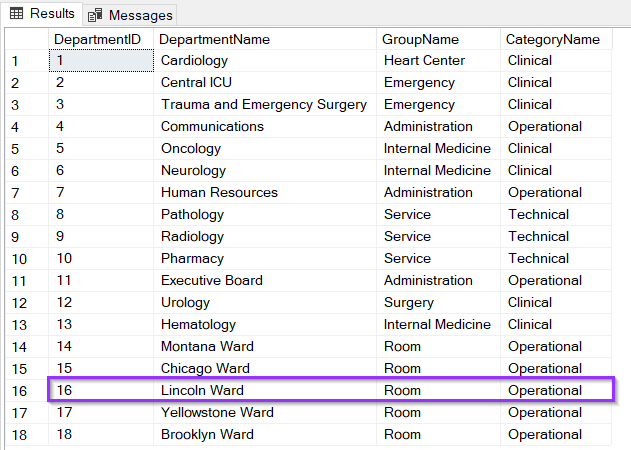Select the Brooklyn Ward cell
The width and height of the screenshot is (631, 450).
click(265, 434)
